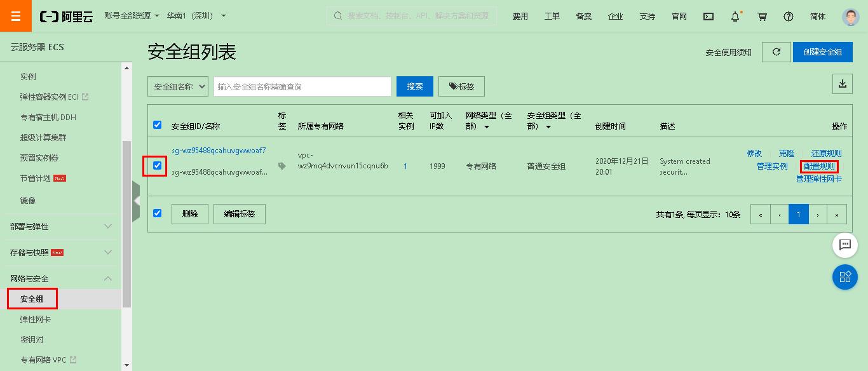Viewport: 868px width, 371px height.
Task: Click the export download icon
Action: (x=843, y=83)
